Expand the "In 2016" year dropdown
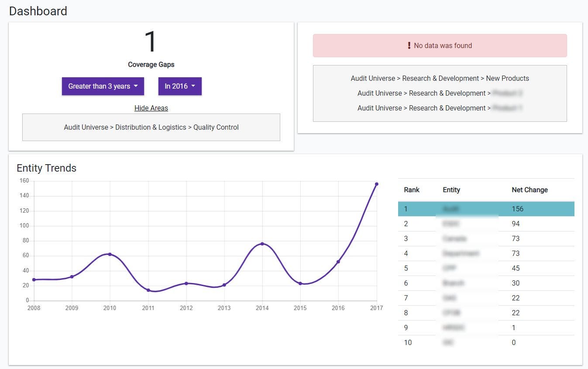Screen dimensions: 588x369 180,86
